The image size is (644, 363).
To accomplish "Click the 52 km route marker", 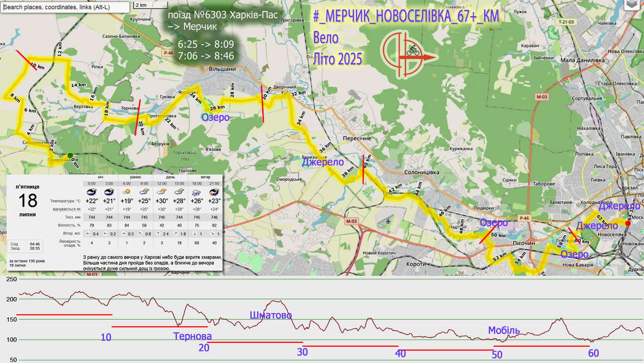I will [500, 257].
